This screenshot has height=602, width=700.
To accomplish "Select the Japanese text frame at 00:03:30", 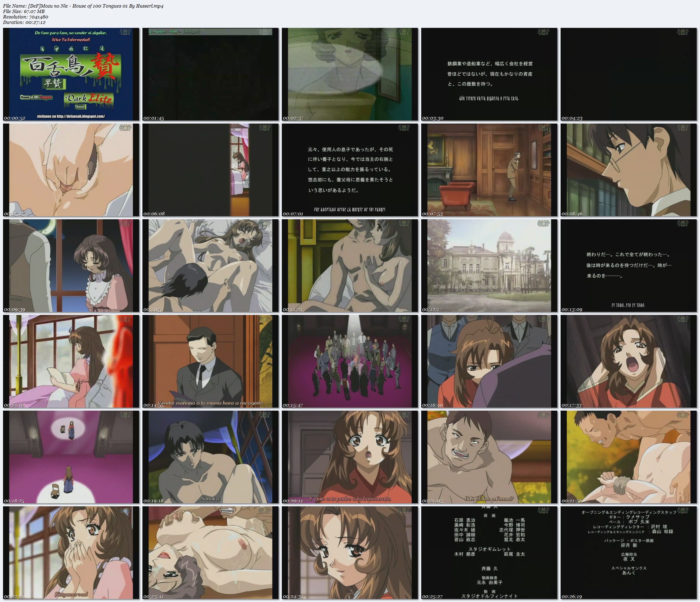I will pyautogui.click(x=489, y=74).
